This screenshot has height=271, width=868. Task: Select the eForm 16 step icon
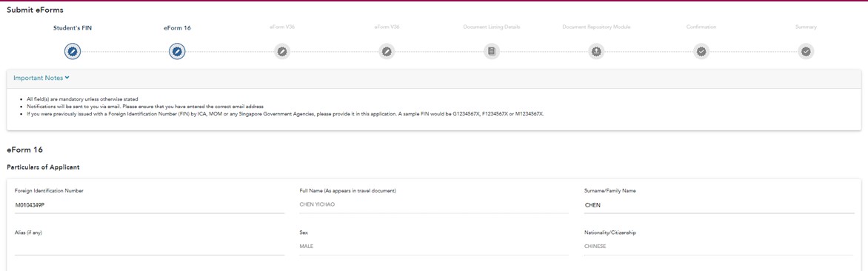[x=177, y=52]
